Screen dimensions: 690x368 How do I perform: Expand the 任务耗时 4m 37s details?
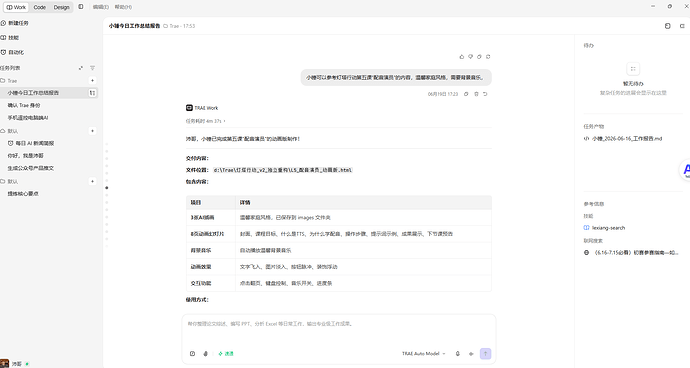coord(206,121)
